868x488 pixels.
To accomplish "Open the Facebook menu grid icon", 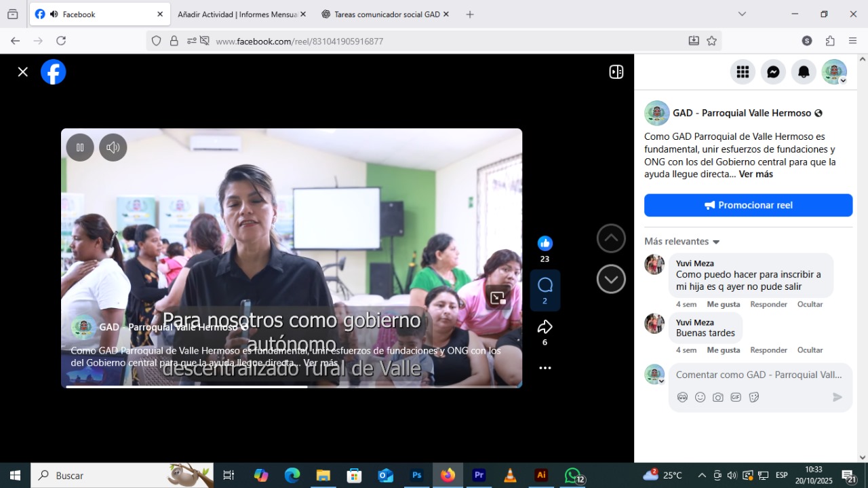I will tap(743, 72).
